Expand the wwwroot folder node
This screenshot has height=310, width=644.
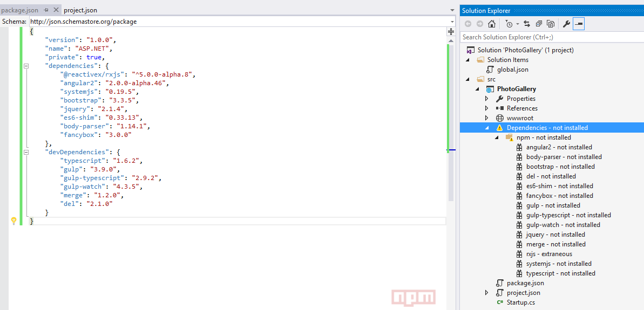coord(486,118)
